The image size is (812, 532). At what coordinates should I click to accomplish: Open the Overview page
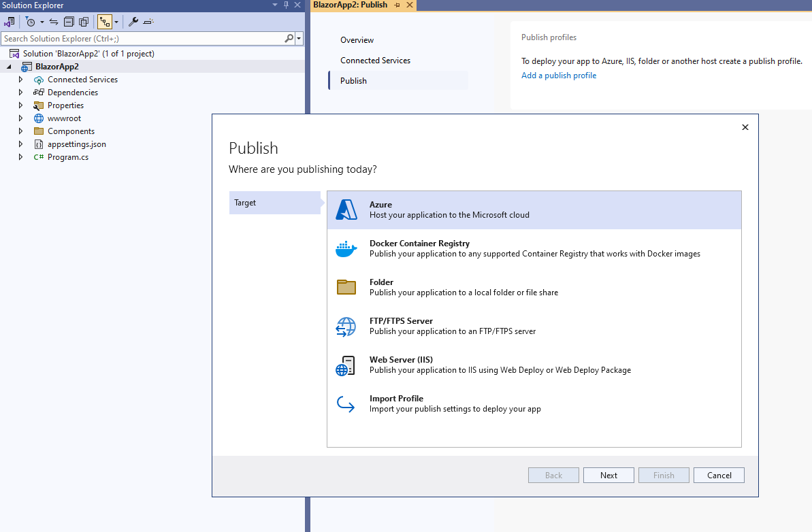click(x=357, y=40)
